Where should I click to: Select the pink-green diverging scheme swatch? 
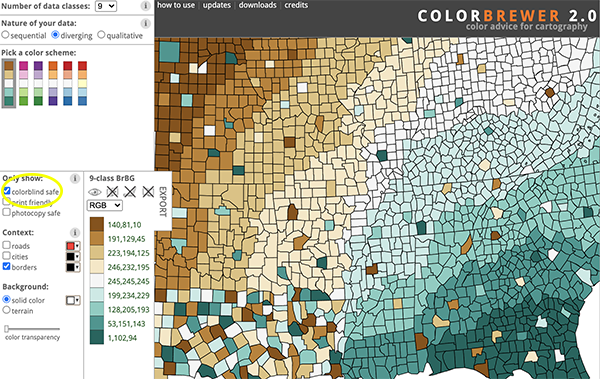coord(23,83)
